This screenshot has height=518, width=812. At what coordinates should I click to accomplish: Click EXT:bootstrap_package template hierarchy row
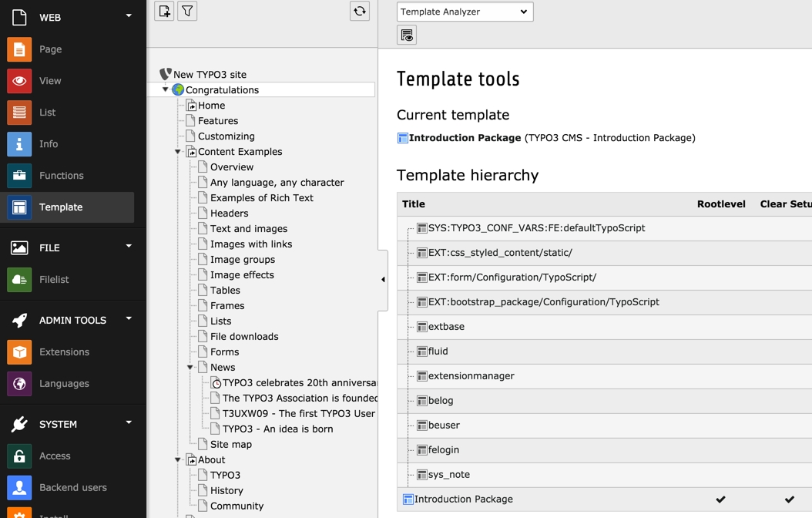click(543, 302)
